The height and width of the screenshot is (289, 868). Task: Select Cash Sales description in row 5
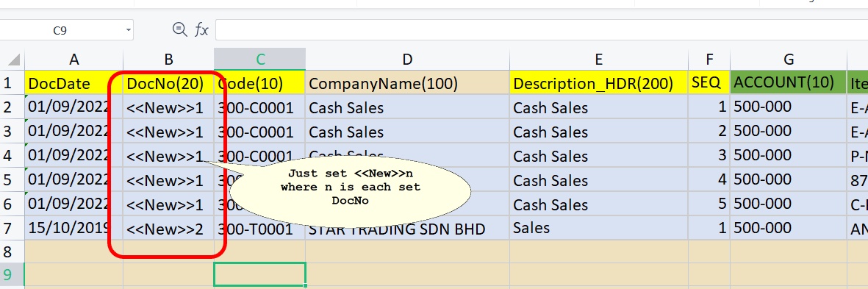[x=598, y=179]
